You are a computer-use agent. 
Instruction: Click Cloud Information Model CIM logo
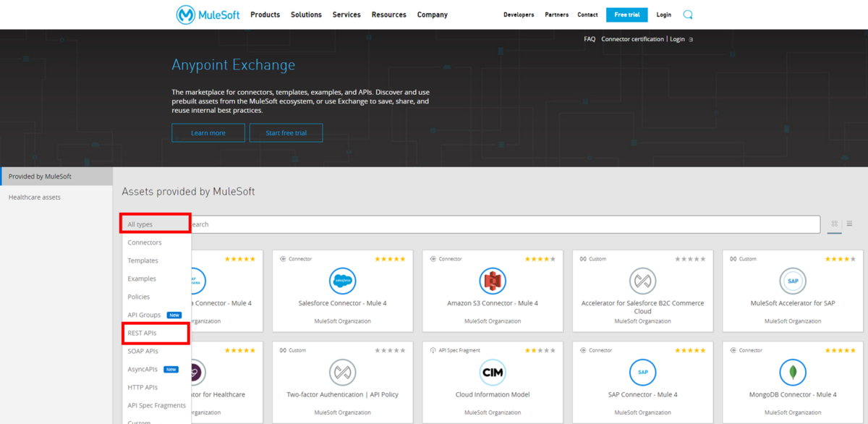pos(493,373)
